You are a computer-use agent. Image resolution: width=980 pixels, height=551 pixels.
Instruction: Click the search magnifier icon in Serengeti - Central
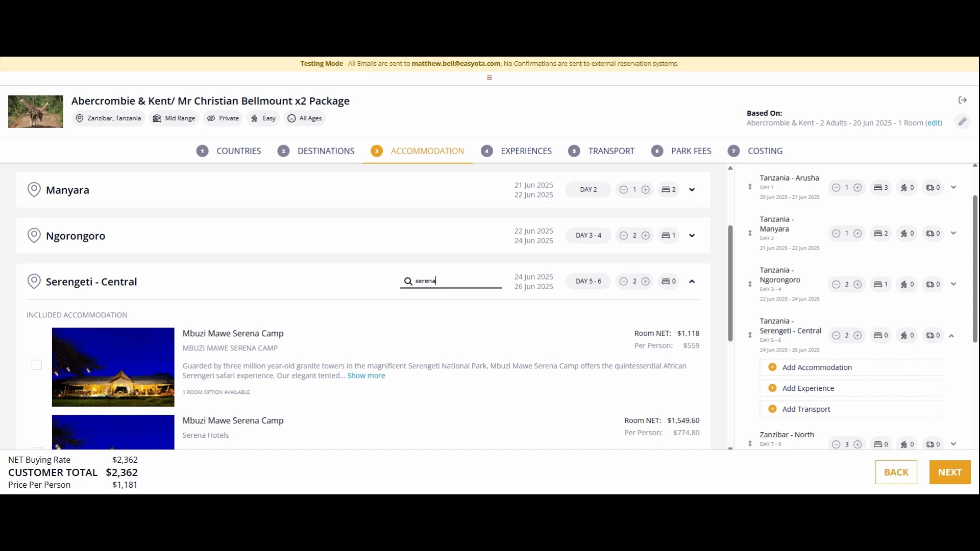[x=408, y=281]
